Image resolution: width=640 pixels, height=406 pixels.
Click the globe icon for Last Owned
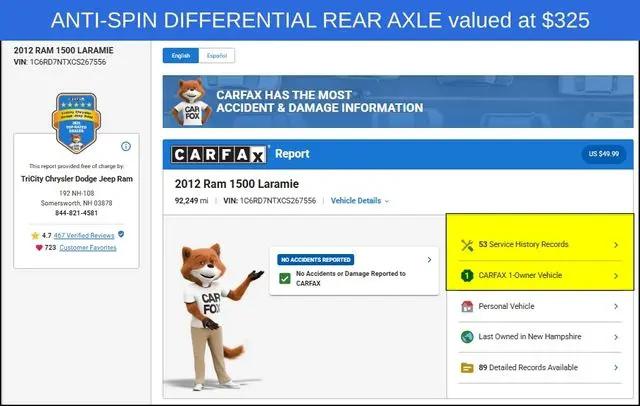[467, 337]
